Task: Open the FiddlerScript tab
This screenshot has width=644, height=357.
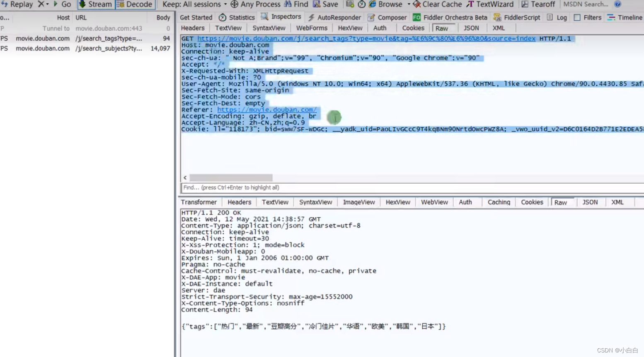Action: pyautogui.click(x=516, y=17)
